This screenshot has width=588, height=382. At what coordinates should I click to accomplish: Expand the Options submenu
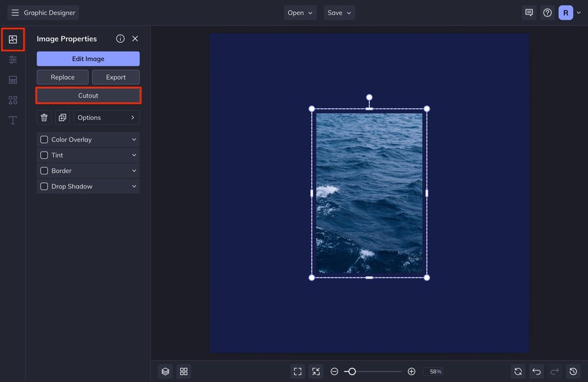[x=107, y=118]
